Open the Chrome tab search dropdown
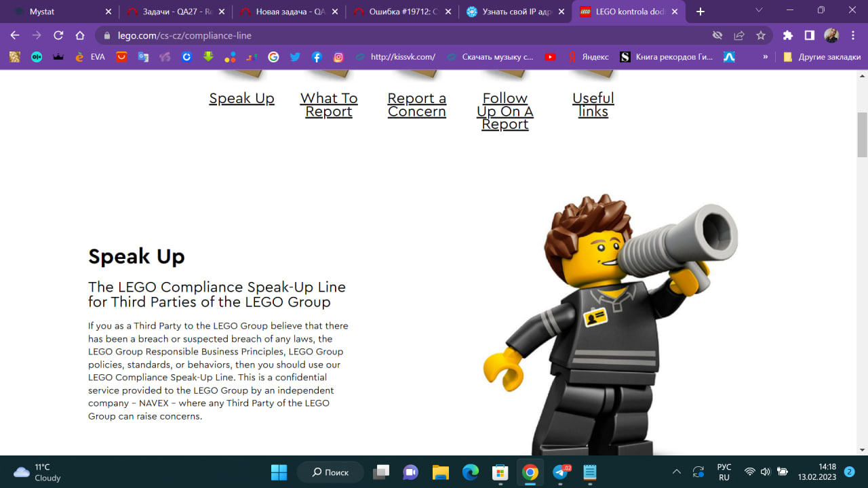 click(759, 11)
